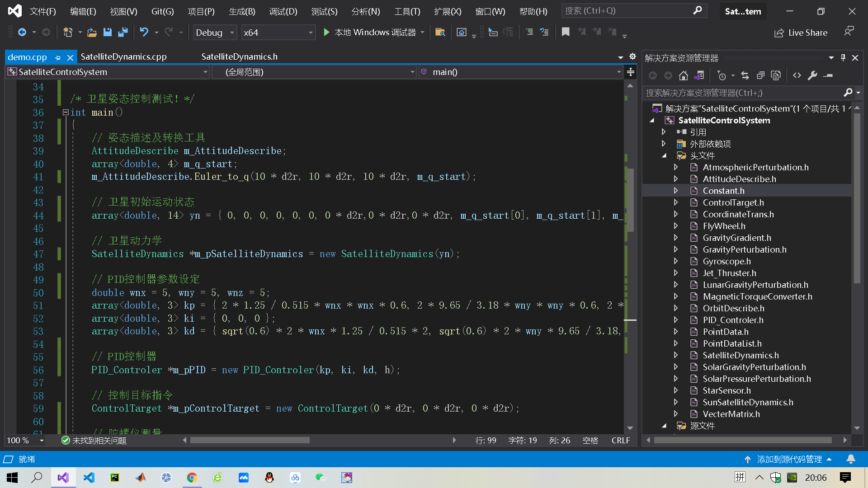Click the Save All files toolbar icon
868x488 pixels.
(123, 32)
